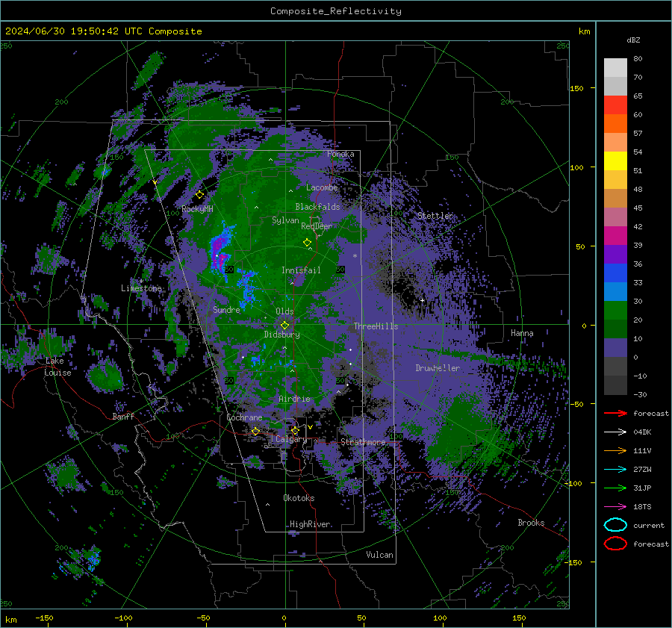Click the yellow diamond radar-center marker above Didsbury
672x628 pixels.
[284, 326]
